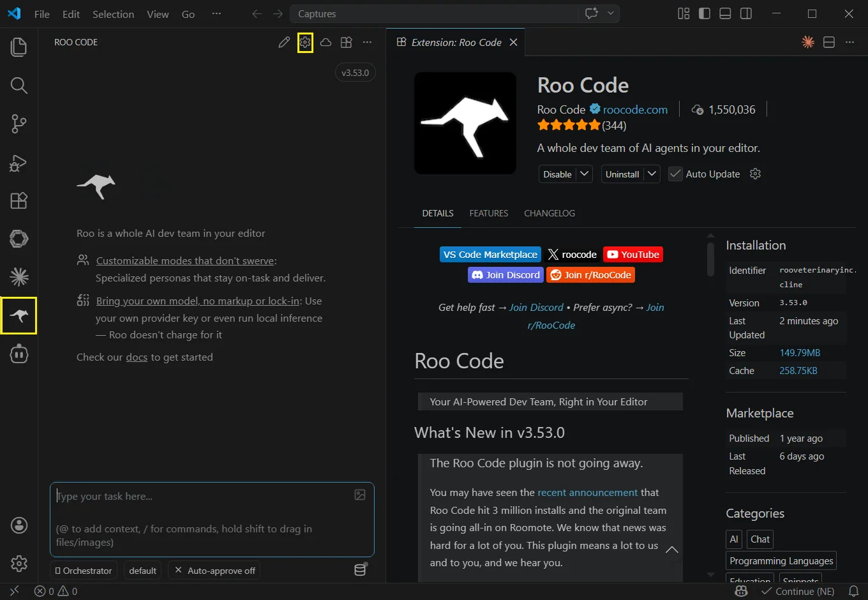
Task: Open the 'recent announcement' link
Action: 588,493
